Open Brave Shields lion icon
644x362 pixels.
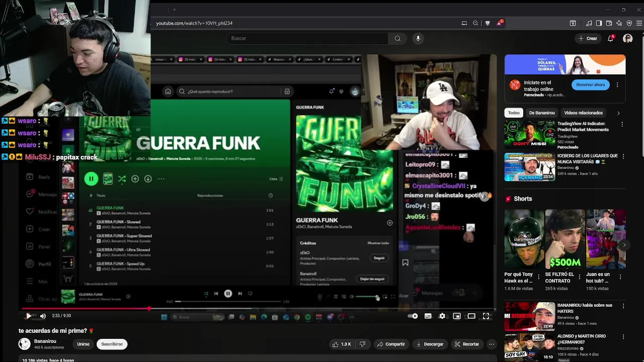tap(488, 23)
